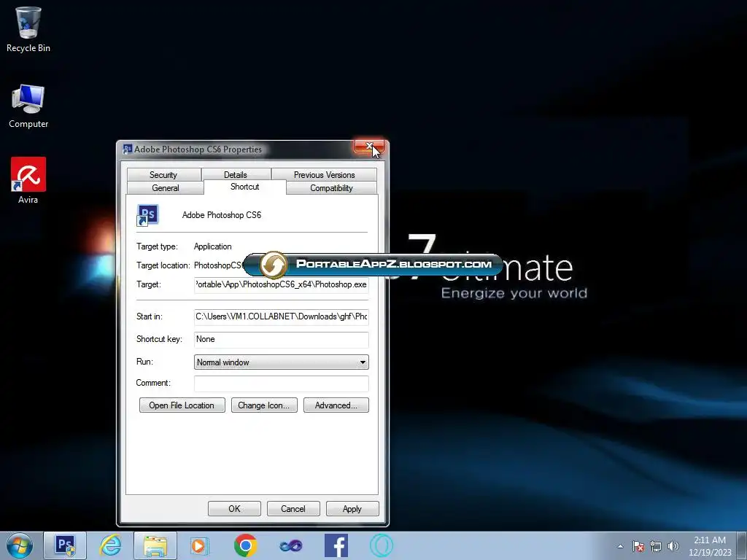Launch Google Chrome from taskbar
Image resolution: width=747 pixels, height=560 pixels.
pyautogui.click(x=245, y=545)
